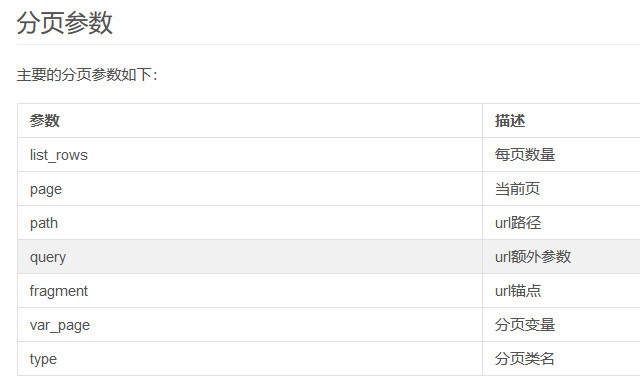
Task: Click the path parameter cell
Action: (x=250, y=223)
